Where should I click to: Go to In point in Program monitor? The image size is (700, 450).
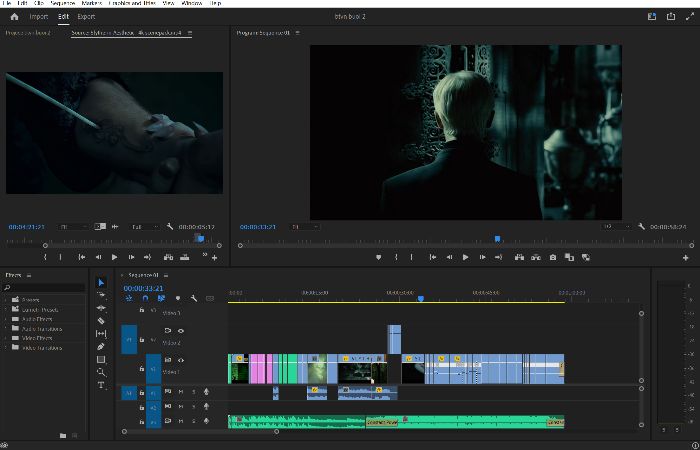pos(432,257)
